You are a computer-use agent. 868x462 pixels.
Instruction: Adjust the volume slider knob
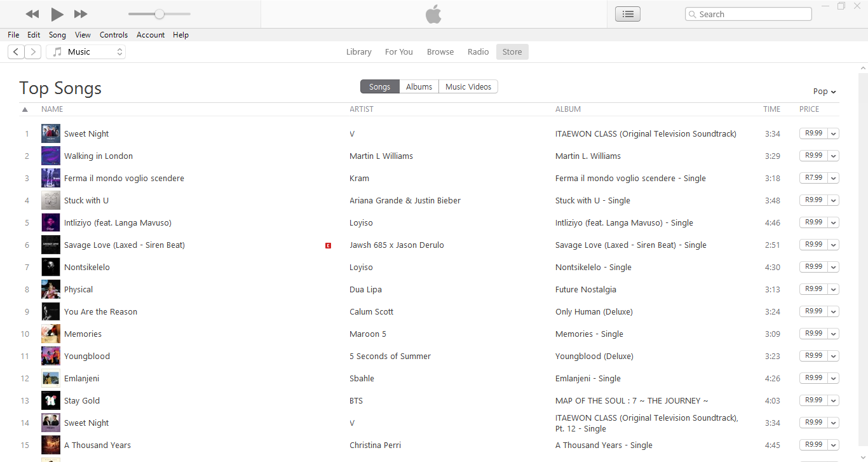point(159,14)
